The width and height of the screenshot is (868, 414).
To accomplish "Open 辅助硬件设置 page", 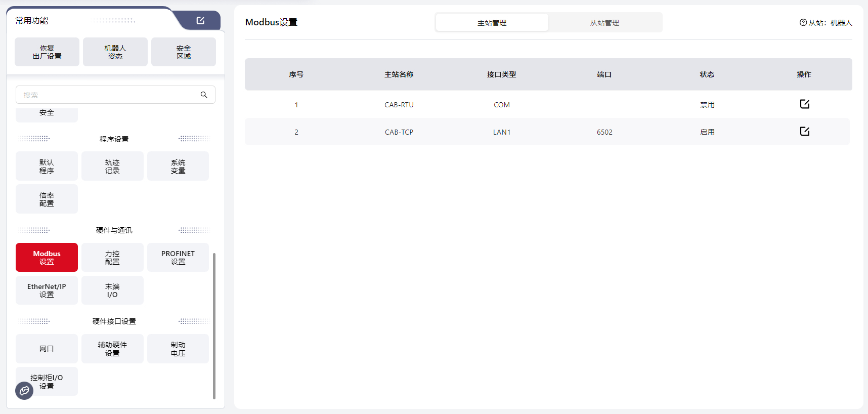I will (x=112, y=349).
